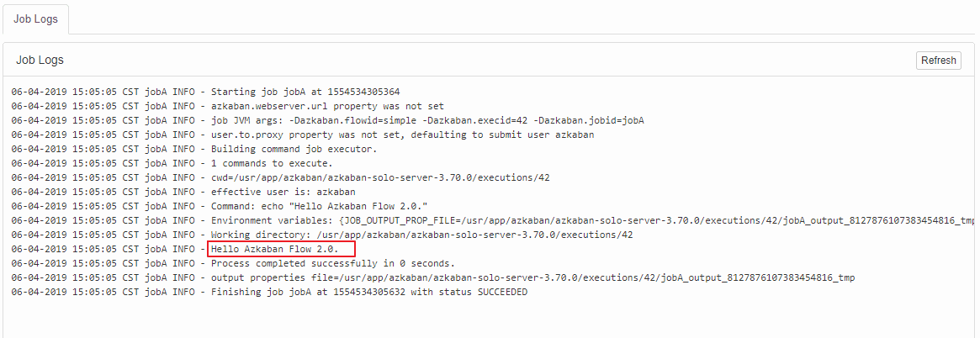
Task: Select the 'Building command job executor' line
Action: (203, 150)
